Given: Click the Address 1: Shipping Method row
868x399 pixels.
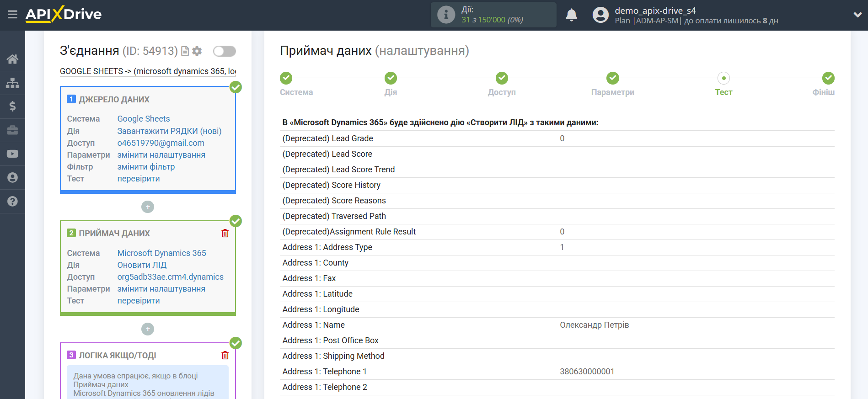Looking at the screenshot, I should (557, 356).
